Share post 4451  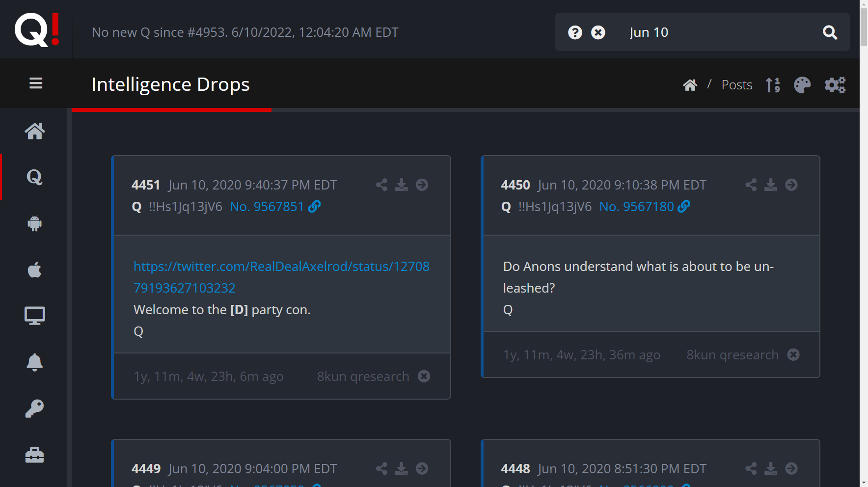click(x=381, y=185)
